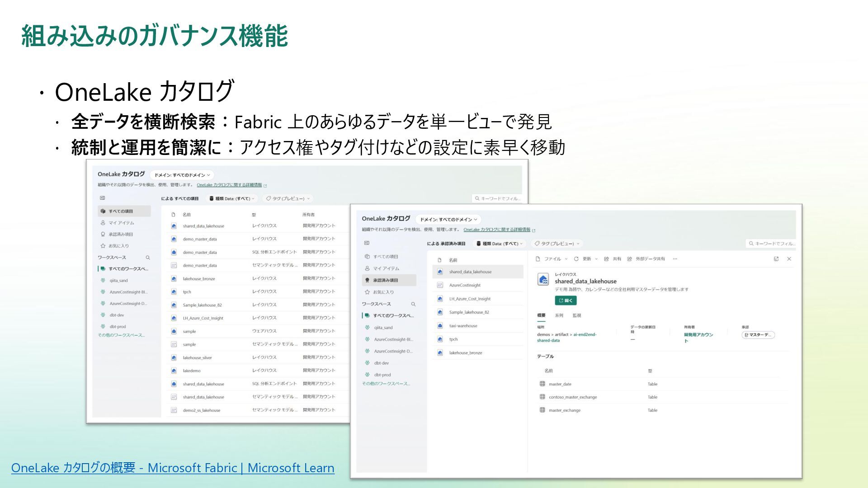Screen dimensions: 868x488
Task: Click the 外部データ共有 external share icon
Action: (629, 259)
